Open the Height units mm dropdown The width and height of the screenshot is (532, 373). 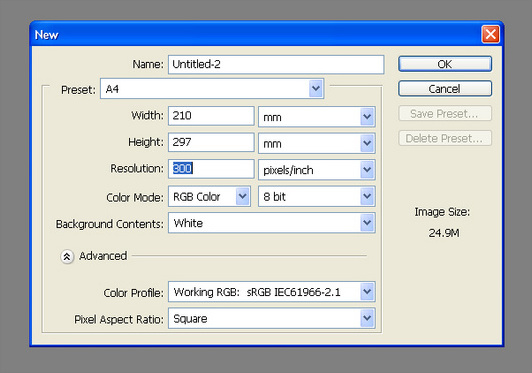(x=317, y=143)
